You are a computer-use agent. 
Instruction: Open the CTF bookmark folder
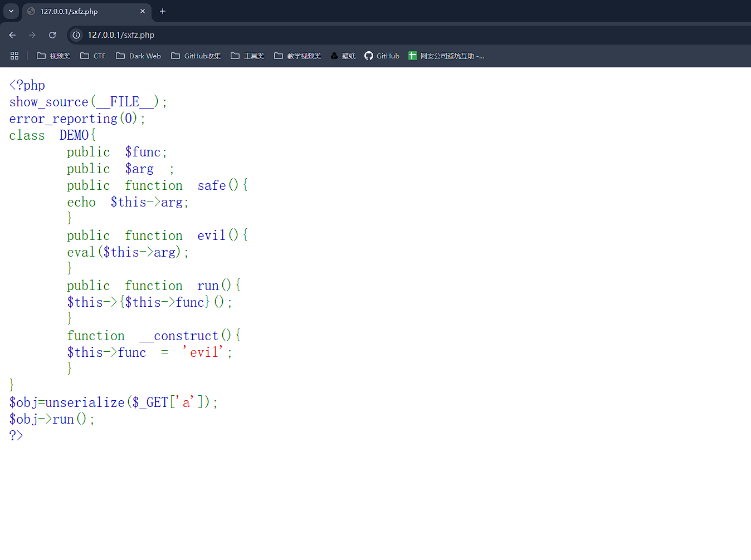(x=93, y=56)
